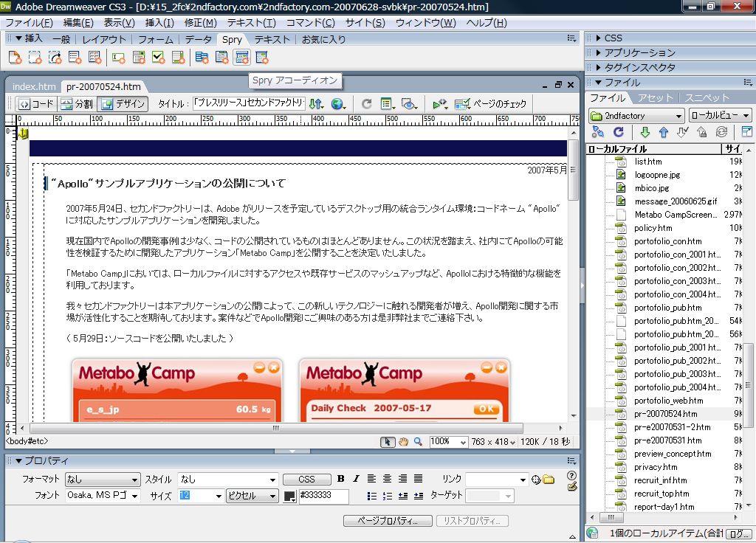Screen dimensions: 756x543
Task: Browse for link file with folder icon
Action: pyautogui.click(x=549, y=480)
